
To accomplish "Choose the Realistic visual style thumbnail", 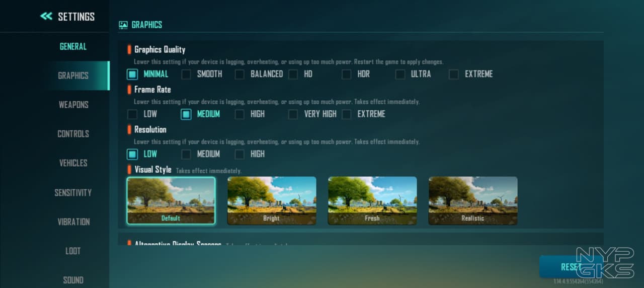I will pos(472,200).
